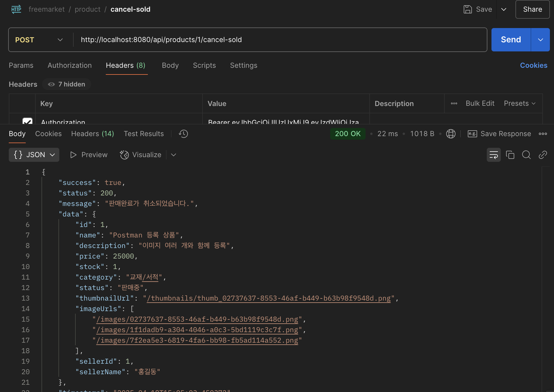
Task: Open the response Headers (14) tab
Action: coord(93,134)
